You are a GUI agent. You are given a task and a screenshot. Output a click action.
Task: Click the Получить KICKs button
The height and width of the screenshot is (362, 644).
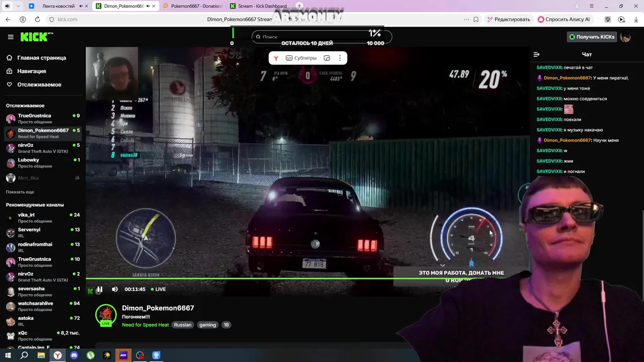pyautogui.click(x=592, y=37)
